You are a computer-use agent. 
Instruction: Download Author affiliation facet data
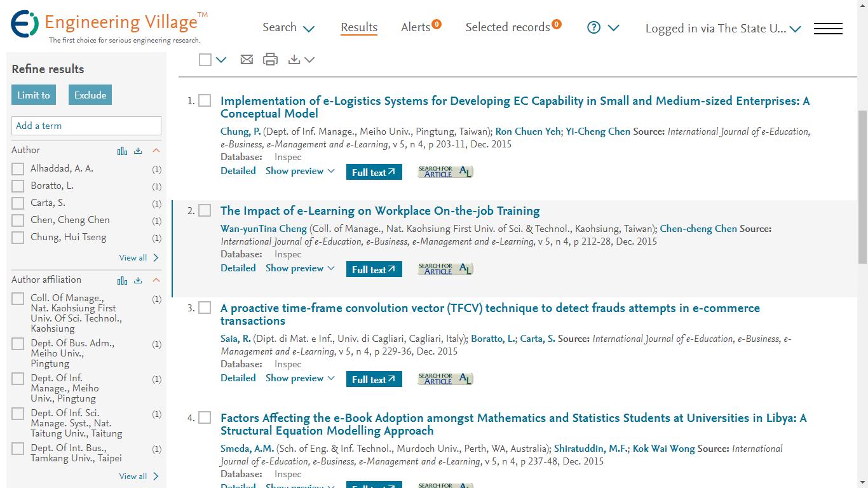pyautogui.click(x=138, y=280)
